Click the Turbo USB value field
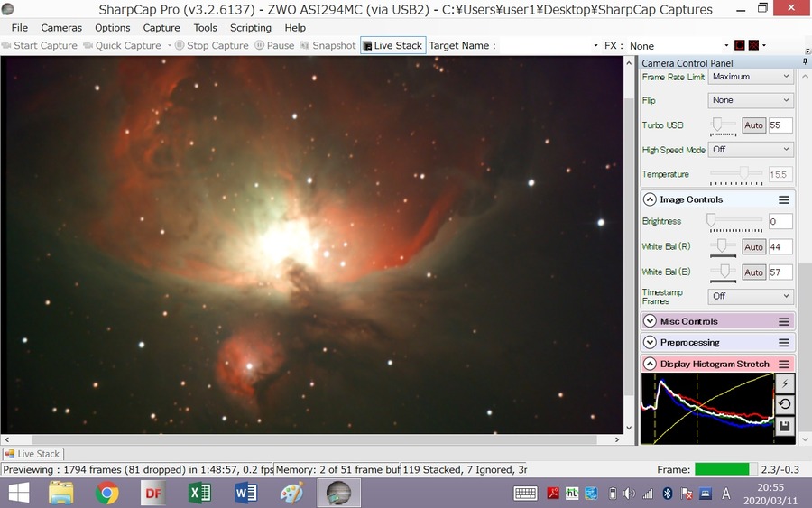The width and height of the screenshot is (812, 508). click(780, 125)
